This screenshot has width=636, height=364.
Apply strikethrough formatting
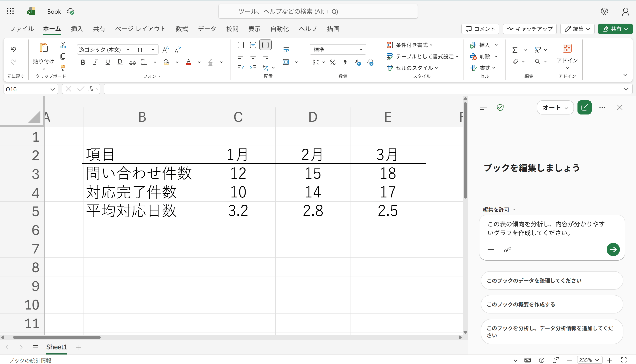pyautogui.click(x=132, y=62)
